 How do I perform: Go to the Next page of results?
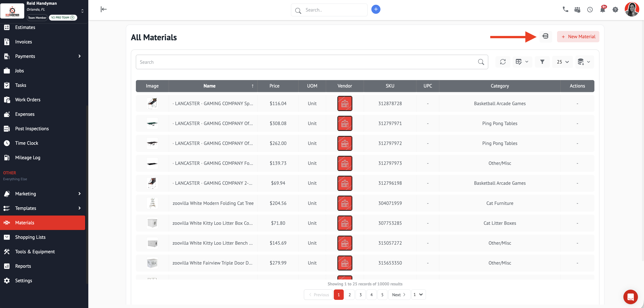[399, 294]
